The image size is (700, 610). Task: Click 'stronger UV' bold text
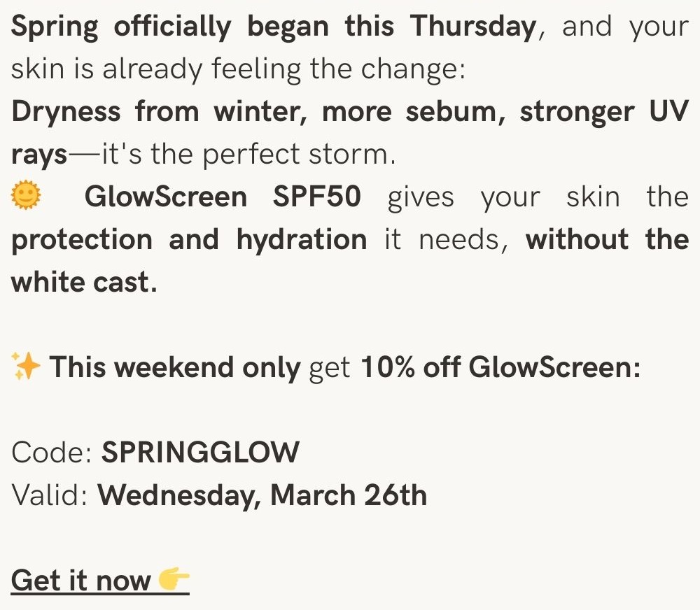coord(604,111)
